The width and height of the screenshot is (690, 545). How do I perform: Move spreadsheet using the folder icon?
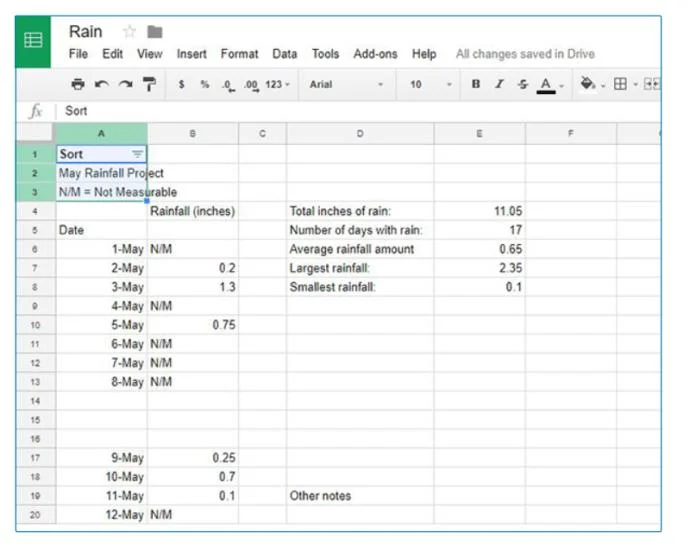pos(154,32)
